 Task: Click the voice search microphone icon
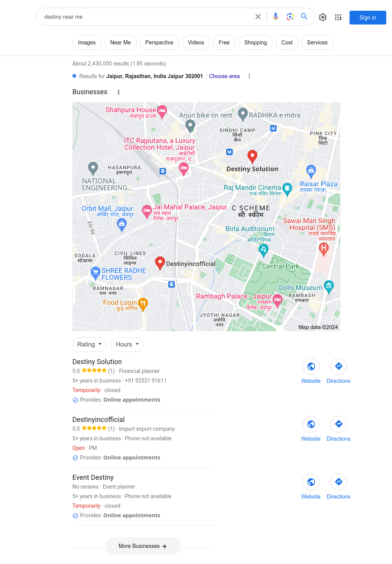(x=276, y=16)
